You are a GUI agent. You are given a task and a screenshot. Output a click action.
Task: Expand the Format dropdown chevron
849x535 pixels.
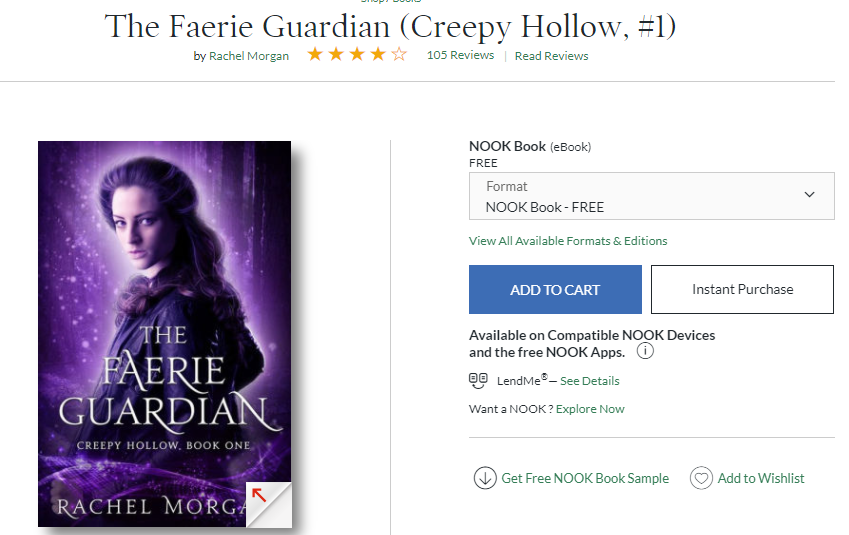pyautogui.click(x=809, y=194)
